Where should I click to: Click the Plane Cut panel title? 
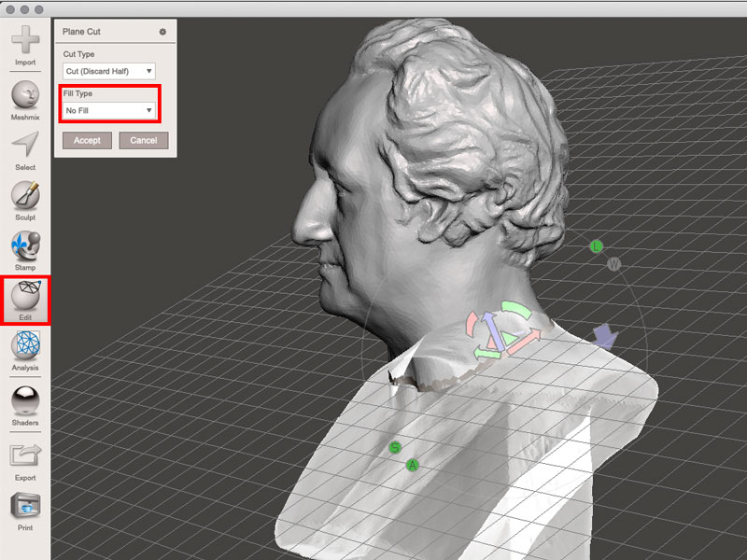pos(81,32)
